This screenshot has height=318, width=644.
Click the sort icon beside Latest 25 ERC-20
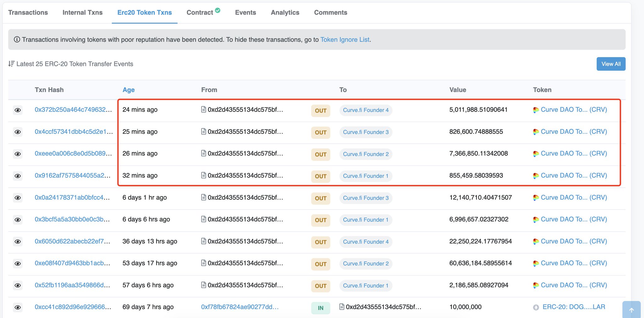tap(11, 64)
